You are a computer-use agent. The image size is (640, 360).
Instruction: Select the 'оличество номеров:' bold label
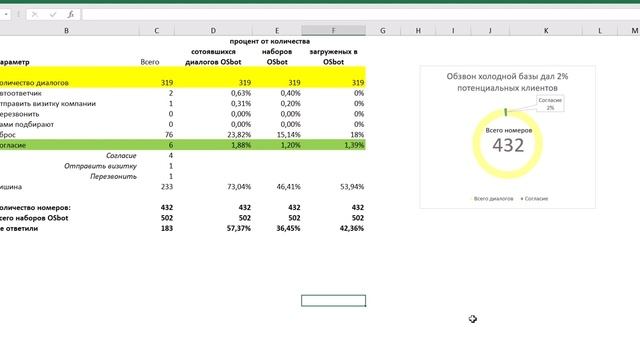click(35, 208)
